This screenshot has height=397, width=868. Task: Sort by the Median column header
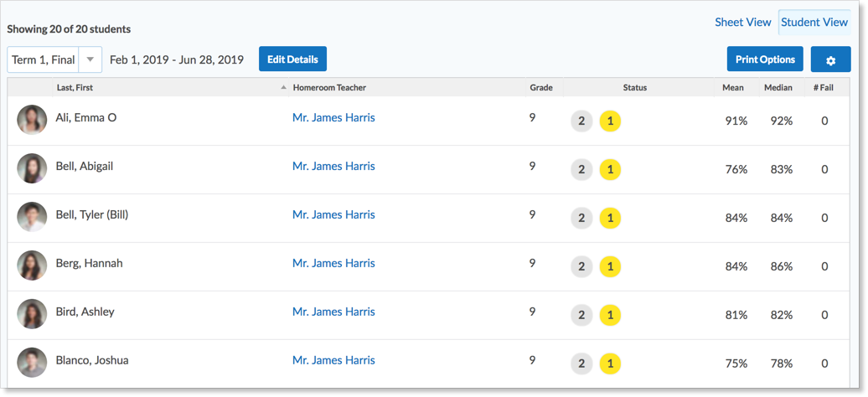778,87
